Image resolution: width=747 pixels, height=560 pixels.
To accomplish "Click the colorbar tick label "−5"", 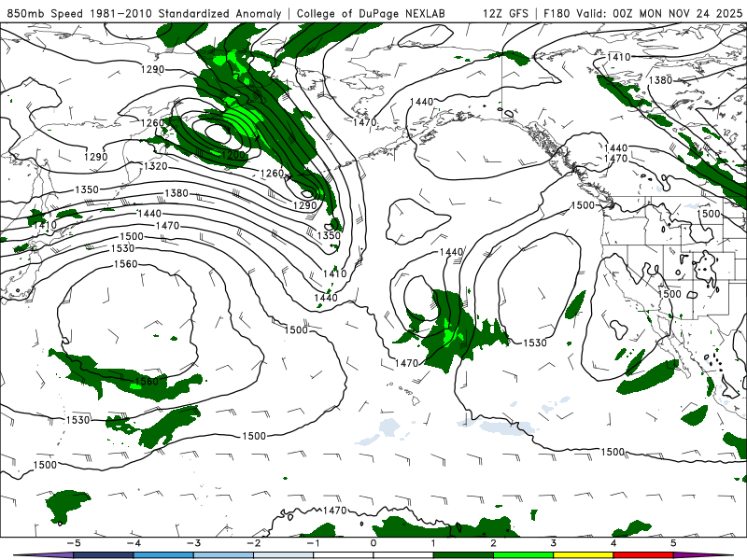I will (74, 543).
